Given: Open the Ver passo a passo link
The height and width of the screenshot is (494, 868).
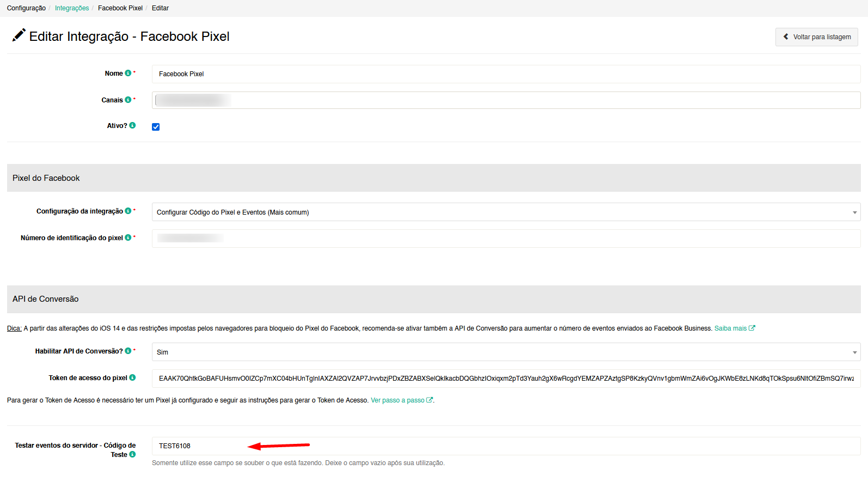Looking at the screenshot, I should 398,400.
